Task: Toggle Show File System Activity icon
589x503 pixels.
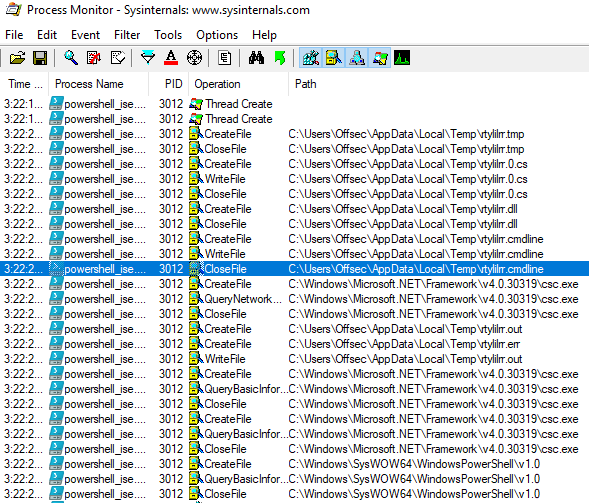Action: point(334,58)
